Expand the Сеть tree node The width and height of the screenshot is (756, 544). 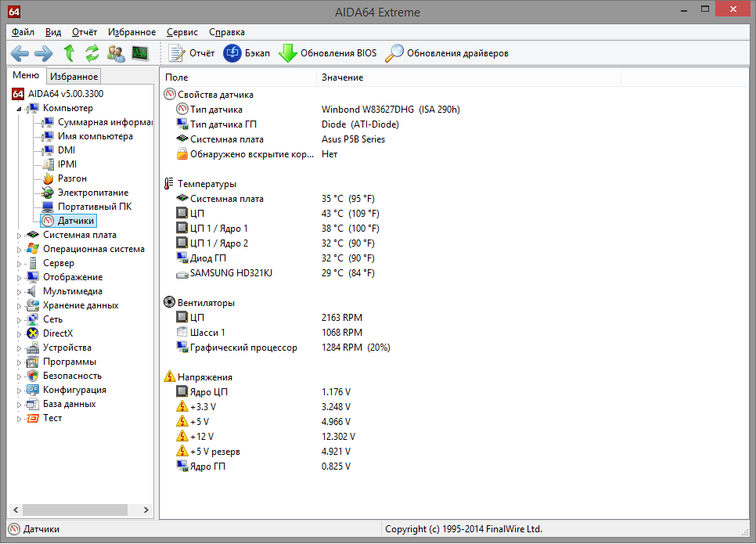19,319
